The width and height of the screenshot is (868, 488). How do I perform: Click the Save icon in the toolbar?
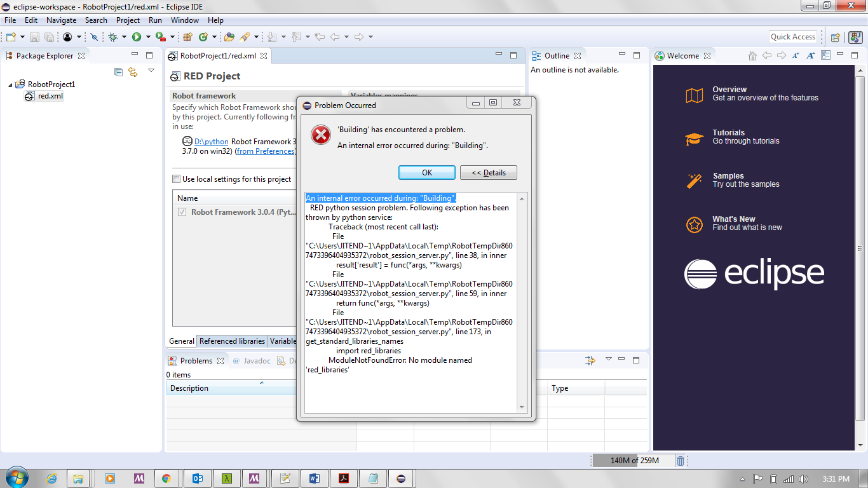[x=35, y=36]
